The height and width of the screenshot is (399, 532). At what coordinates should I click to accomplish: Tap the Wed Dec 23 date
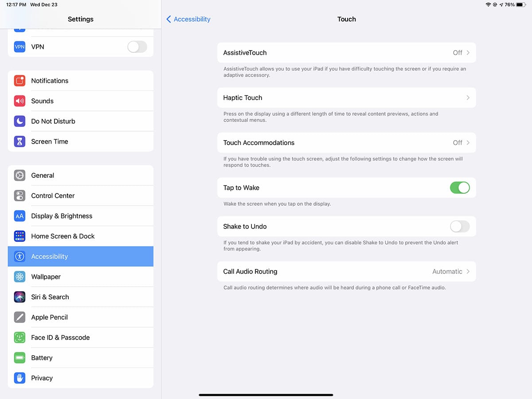click(43, 4)
